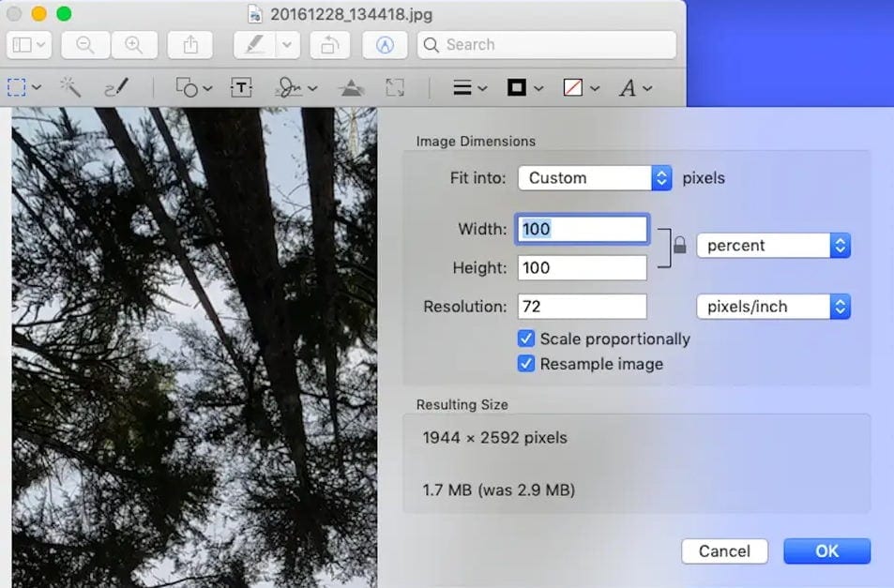Viewport: 894px width, 588px height.
Task: Click the Share button in the toolbar
Action: click(189, 44)
